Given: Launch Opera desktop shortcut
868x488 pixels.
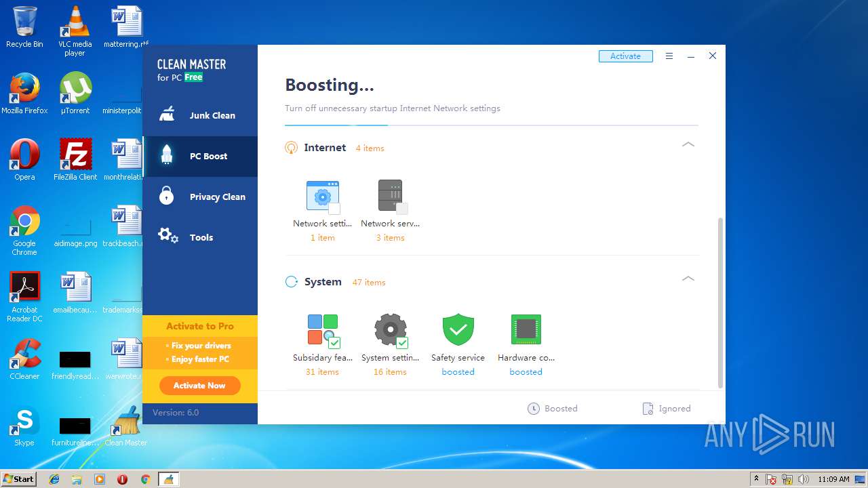Looking at the screenshot, I should [24, 160].
